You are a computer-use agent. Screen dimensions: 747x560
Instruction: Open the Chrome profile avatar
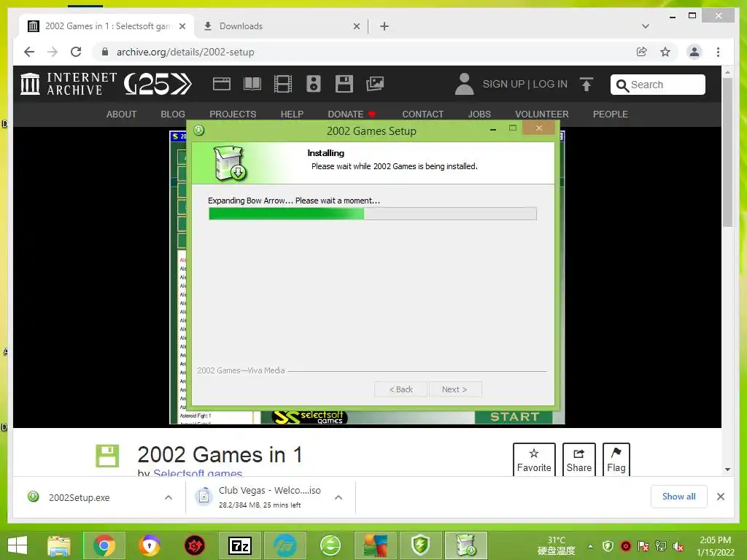[x=694, y=52]
